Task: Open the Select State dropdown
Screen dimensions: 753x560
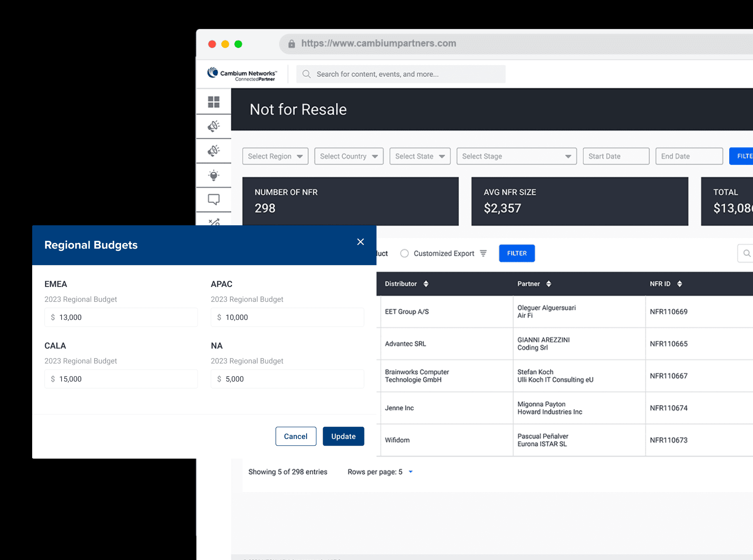Action: click(420, 156)
